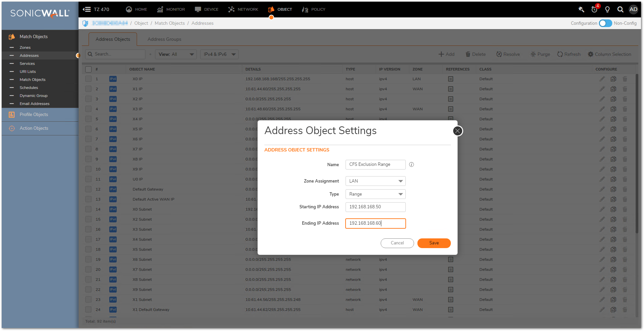Image resolution: width=644 pixels, height=331 pixels.
Task: View references for X8 Subnet
Action: (x=450, y=280)
